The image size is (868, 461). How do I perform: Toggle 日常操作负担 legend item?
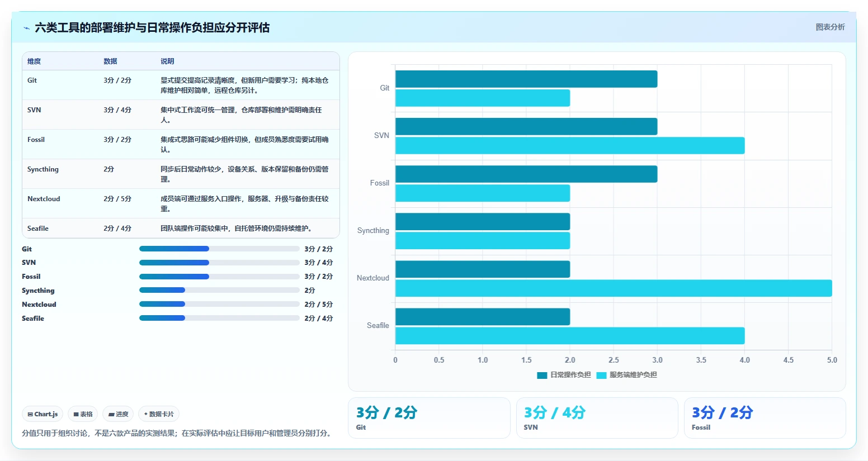564,375
